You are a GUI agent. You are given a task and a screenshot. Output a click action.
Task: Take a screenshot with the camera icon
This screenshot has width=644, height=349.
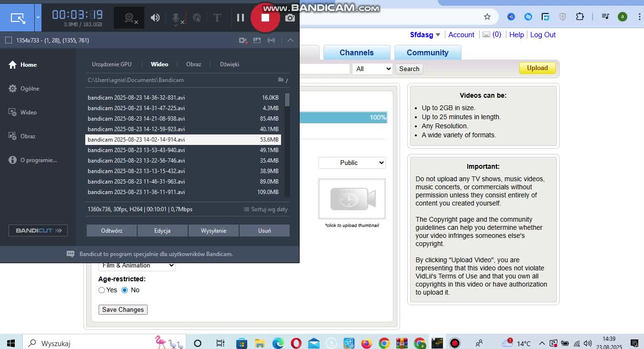tap(290, 18)
